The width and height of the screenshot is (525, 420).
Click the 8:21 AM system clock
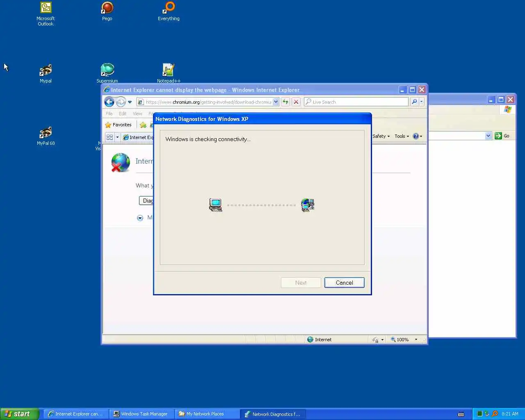click(510, 414)
